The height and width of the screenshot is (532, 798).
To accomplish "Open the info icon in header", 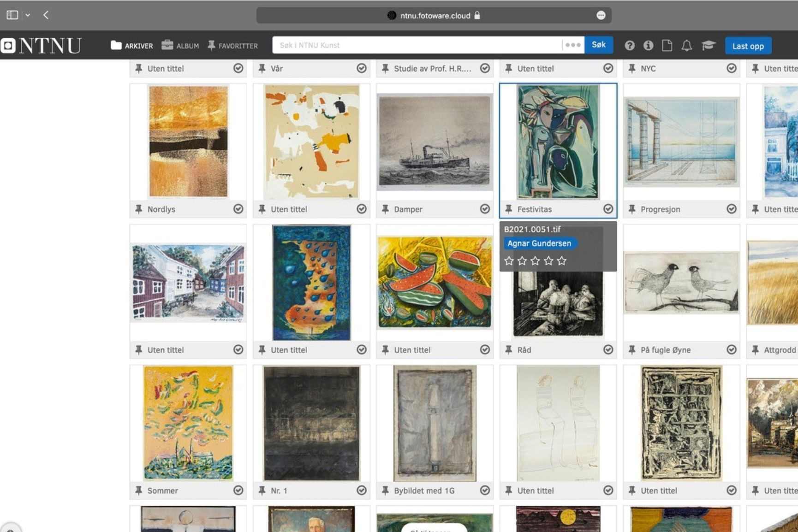I will (648, 45).
